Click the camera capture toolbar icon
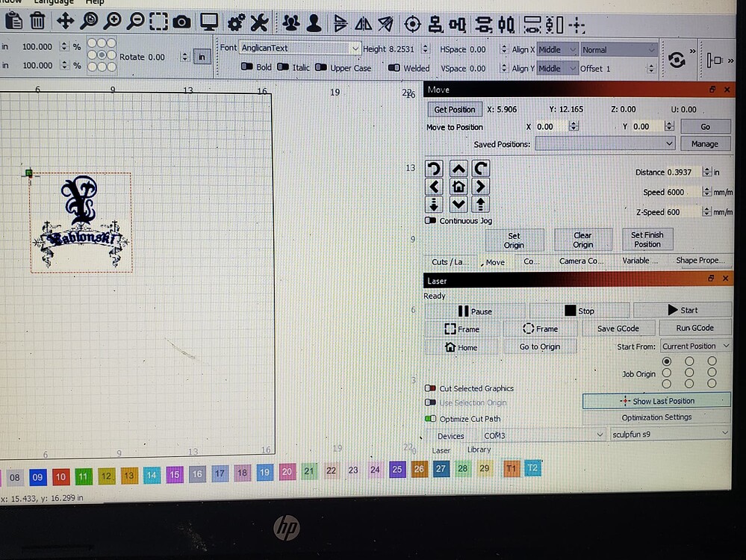The image size is (746, 560). point(181,22)
